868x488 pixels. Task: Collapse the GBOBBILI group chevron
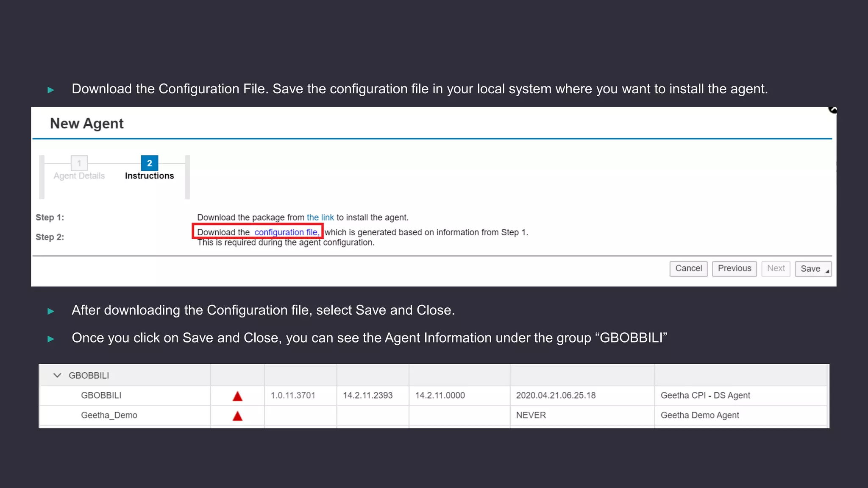click(57, 376)
